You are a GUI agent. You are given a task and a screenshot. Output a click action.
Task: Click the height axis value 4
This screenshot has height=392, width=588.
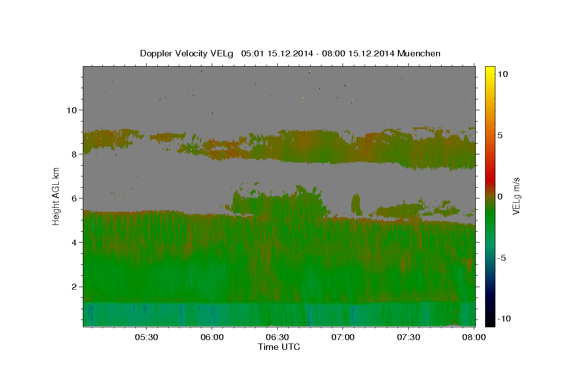coord(74,242)
